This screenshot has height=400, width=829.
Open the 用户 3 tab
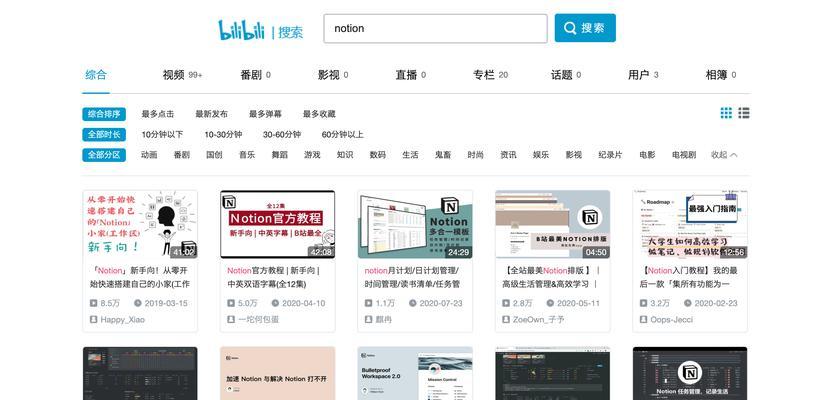[643, 75]
